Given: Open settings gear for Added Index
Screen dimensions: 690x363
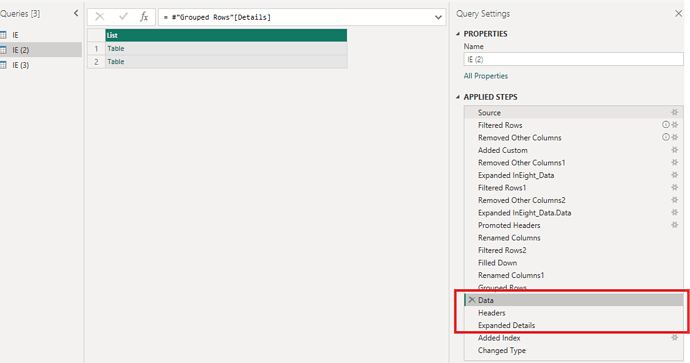Looking at the screenshot, I should pyautogui.click(x=675, y=338).
